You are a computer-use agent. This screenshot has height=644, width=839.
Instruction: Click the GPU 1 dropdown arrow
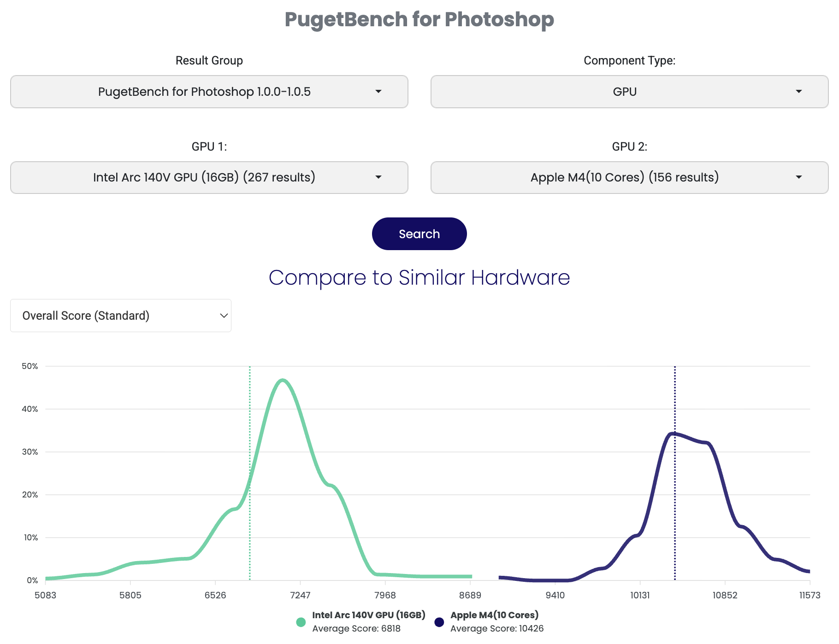point(378,177)
